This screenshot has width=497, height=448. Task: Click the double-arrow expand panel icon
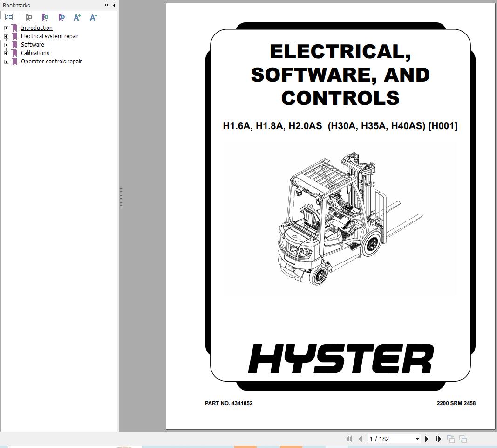pos(107,5)
